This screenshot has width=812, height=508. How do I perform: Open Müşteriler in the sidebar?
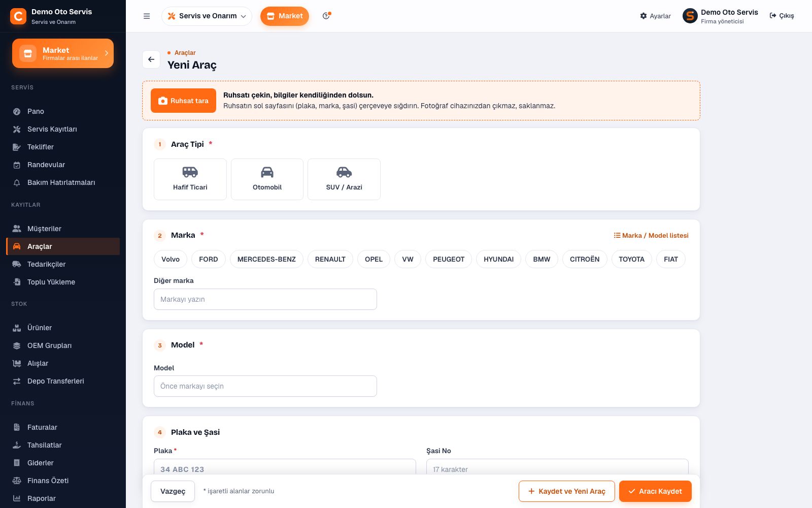63,229
